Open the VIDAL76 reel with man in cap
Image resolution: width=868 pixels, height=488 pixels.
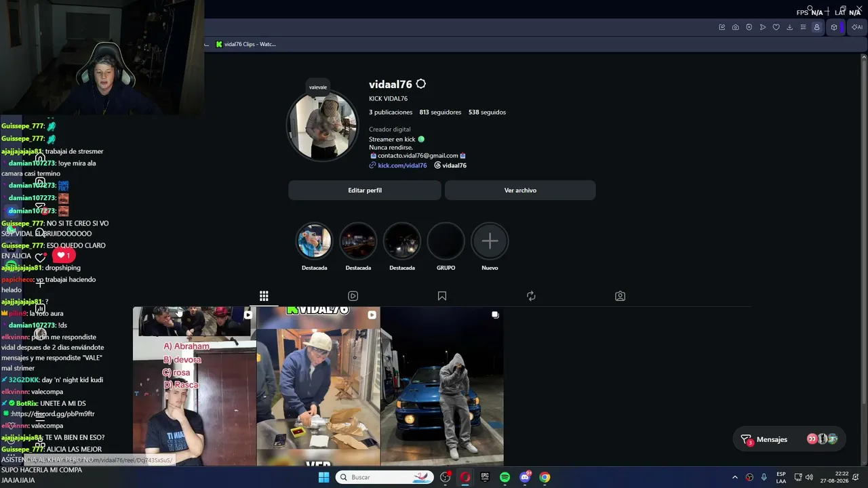319,386
